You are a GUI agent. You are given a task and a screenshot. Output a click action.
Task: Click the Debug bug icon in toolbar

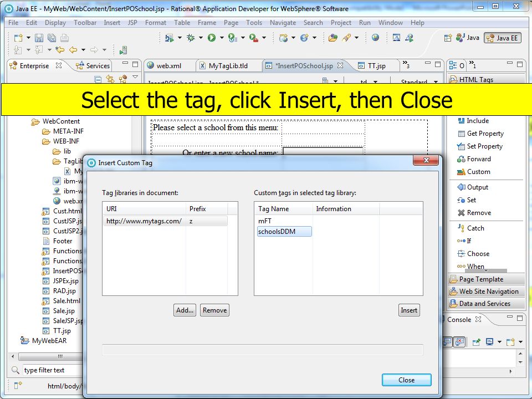(191, 38)
